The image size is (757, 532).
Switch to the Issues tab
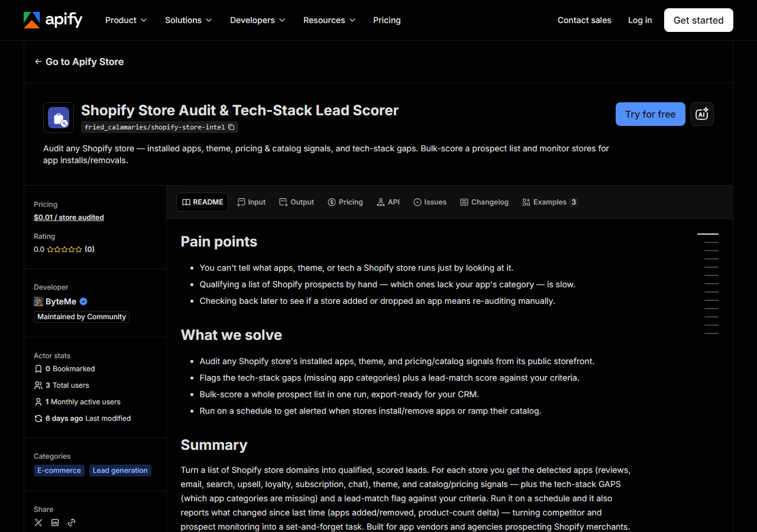click(x=430, y=202)
